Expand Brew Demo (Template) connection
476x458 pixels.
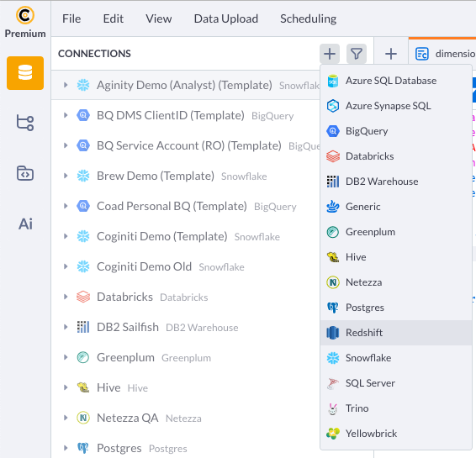(x=66, y=176)
